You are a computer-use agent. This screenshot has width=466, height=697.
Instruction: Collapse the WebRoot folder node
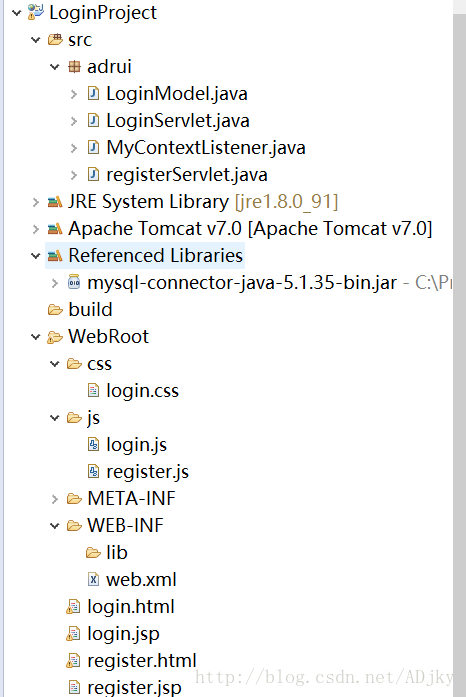(36, 337)
